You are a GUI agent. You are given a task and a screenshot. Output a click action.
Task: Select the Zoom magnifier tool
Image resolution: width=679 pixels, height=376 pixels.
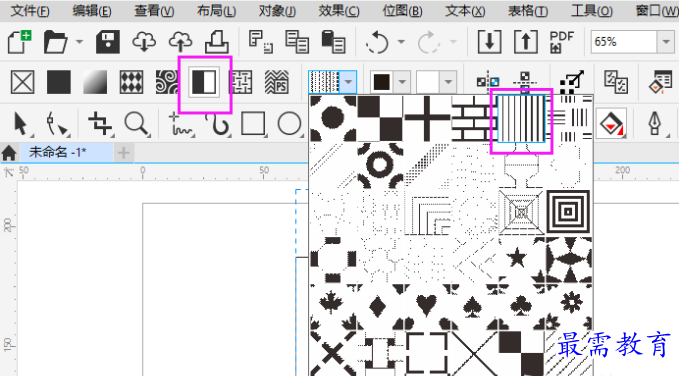click(137, 124)
